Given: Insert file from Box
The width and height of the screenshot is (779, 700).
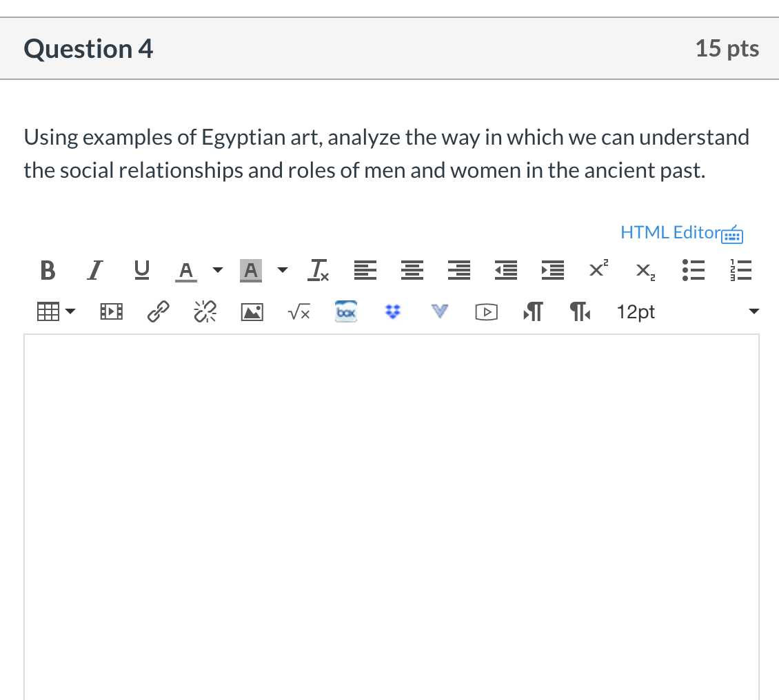Looking at the screenshot, I should [x=345, y=311].
